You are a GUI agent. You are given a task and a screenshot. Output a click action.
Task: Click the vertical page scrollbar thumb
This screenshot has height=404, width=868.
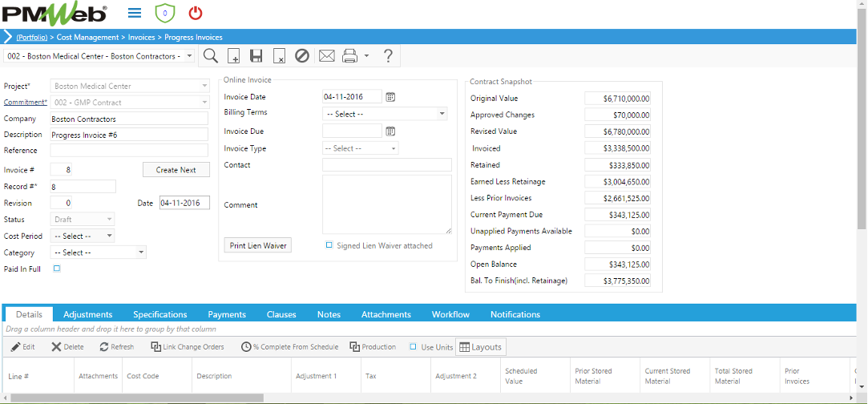862,119
